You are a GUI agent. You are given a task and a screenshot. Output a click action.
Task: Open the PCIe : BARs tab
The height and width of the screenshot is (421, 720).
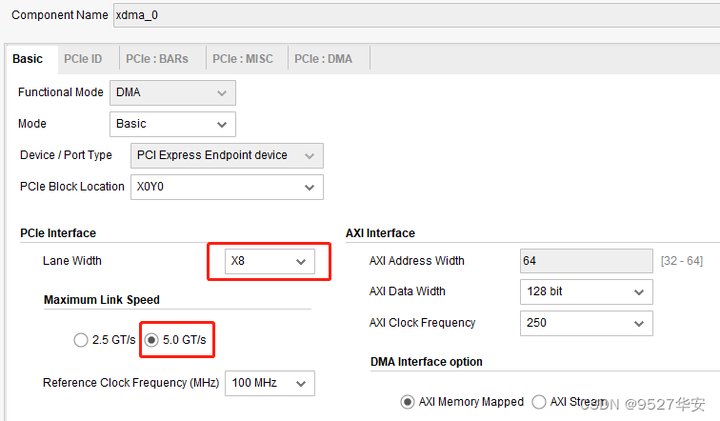click(163, 59)
